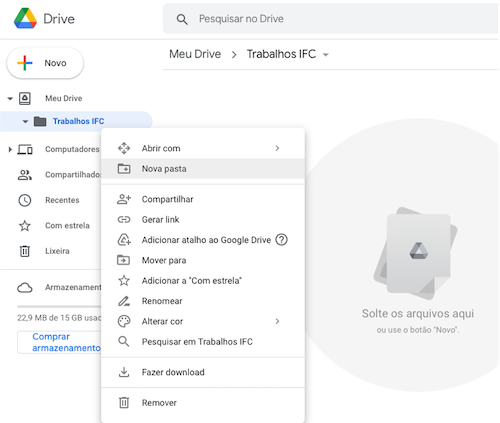Viewport: 500px width, 423px height.
Task: Click Comprar armazenamento button
Action: 59,342
